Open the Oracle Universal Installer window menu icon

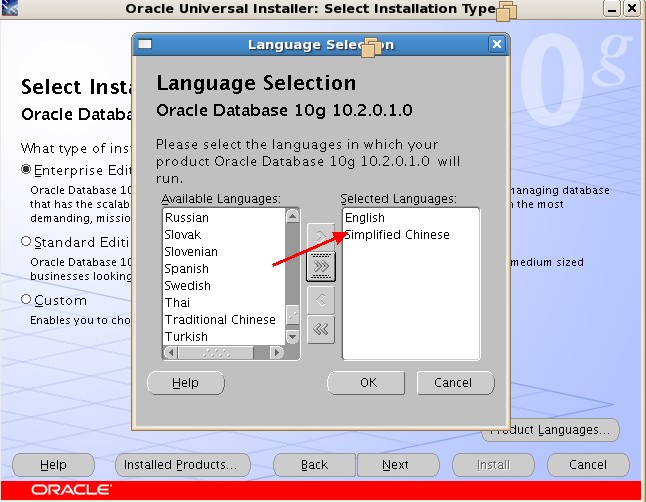[9, 7]
